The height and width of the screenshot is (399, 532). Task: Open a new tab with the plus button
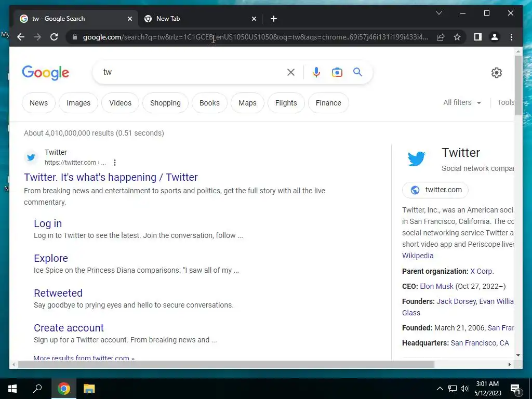click(x=274, y=19)
